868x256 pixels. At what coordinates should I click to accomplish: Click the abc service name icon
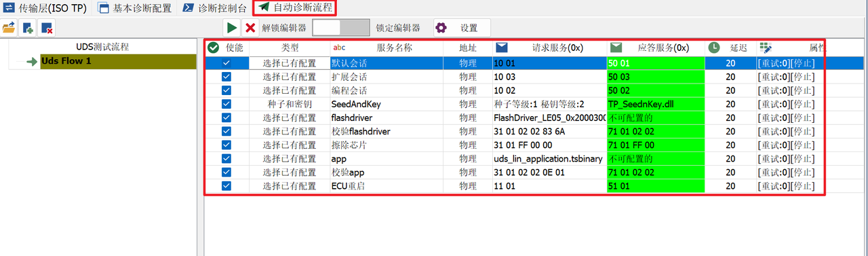pyautogui.click(x=339, y=48)
